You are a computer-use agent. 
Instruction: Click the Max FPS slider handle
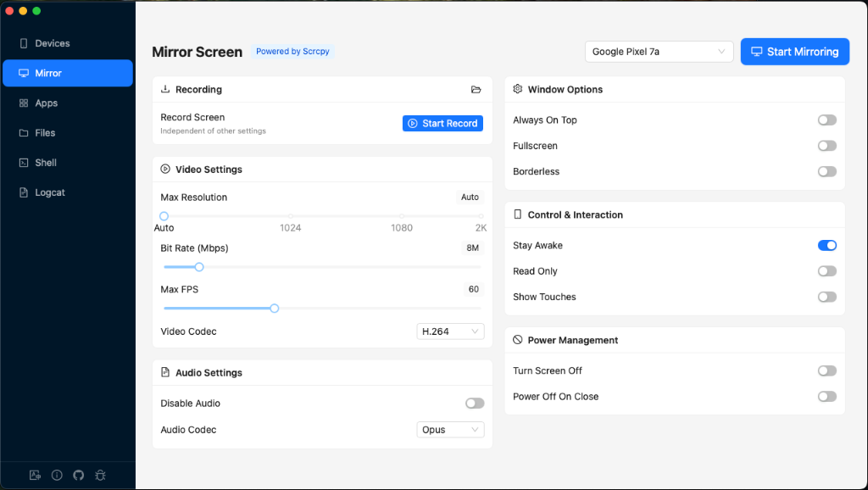(x=274, y=309)
